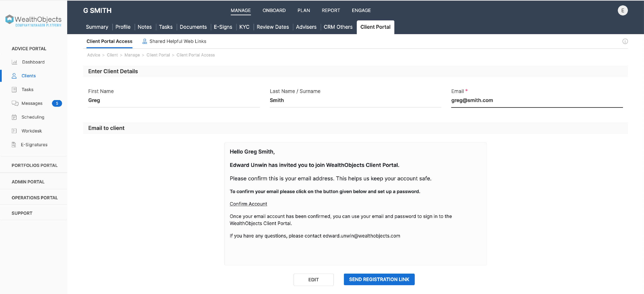Switch to the E-Signs tab
Screen dimensions: 644x294
(223, 27)
